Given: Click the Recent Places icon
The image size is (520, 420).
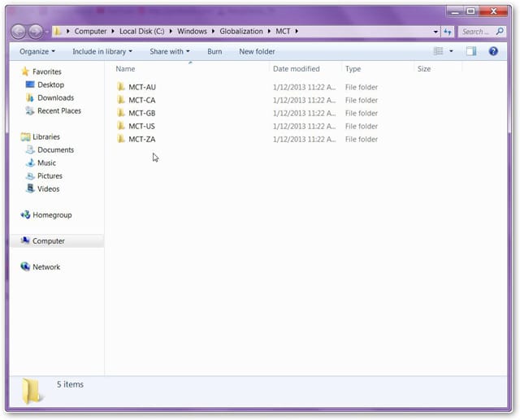Looking at the screenshot, I should pos(30,110).
